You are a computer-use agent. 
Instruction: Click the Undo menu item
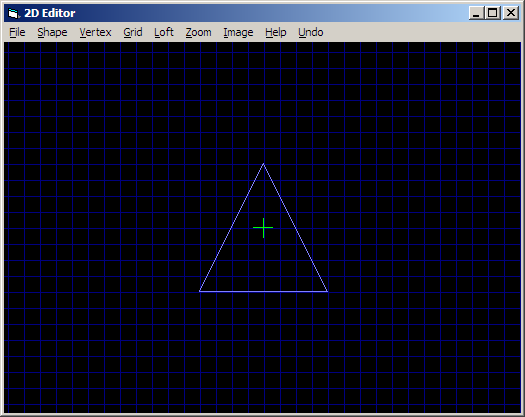(x=311, y=32)
